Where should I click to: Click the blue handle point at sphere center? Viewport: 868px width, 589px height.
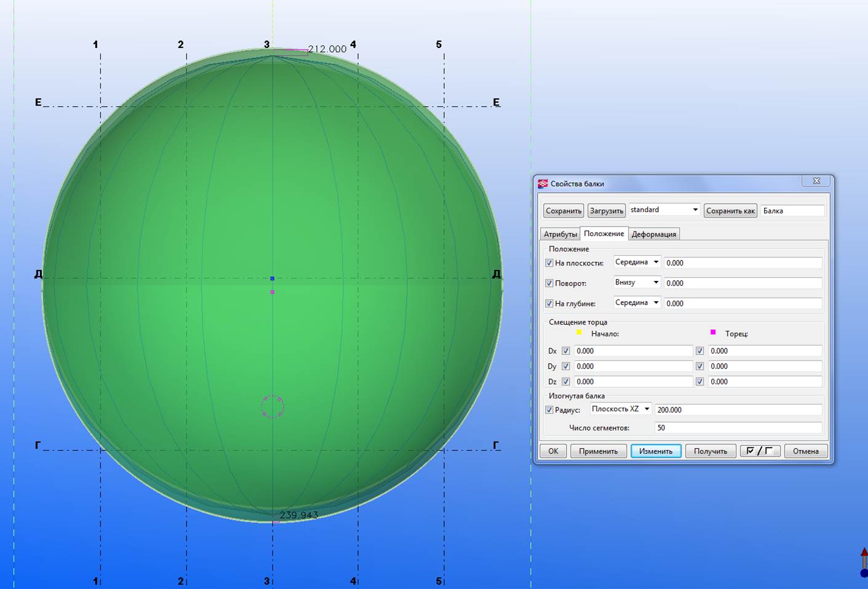(273, 279)
